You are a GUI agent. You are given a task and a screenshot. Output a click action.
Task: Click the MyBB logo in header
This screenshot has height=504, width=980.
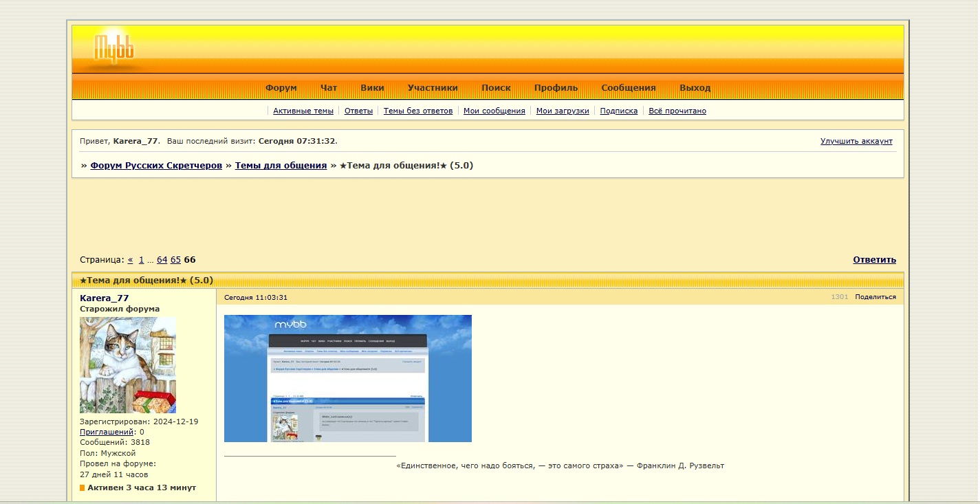click(114, 48)
